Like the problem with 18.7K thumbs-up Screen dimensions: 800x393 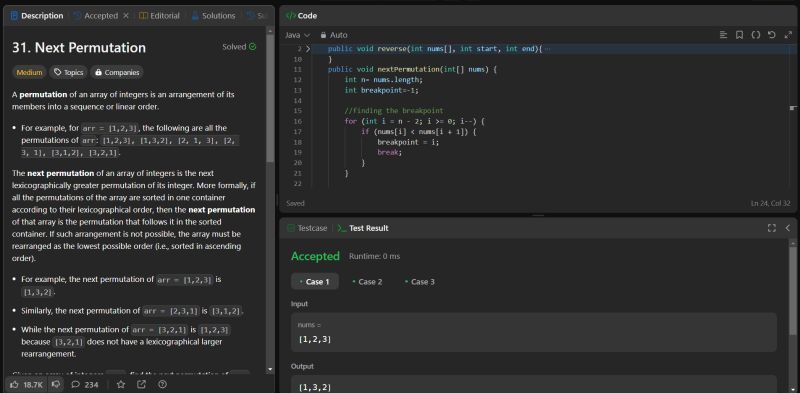[x=26, y=384]
